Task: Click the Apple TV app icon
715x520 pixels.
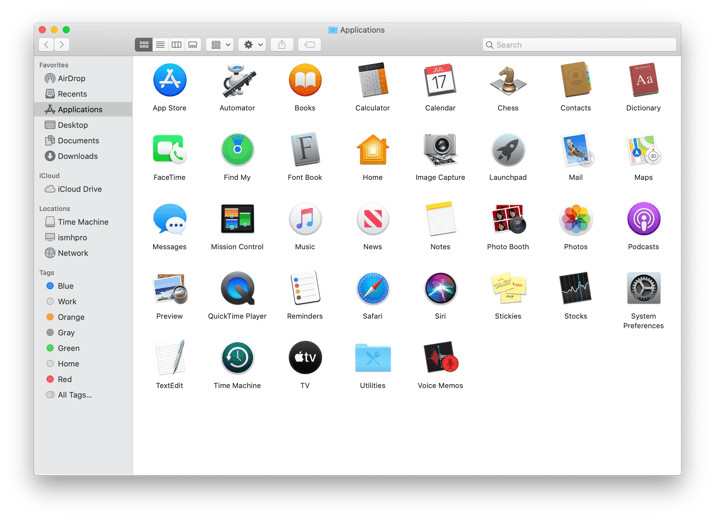Action: [x=305, y=358]
